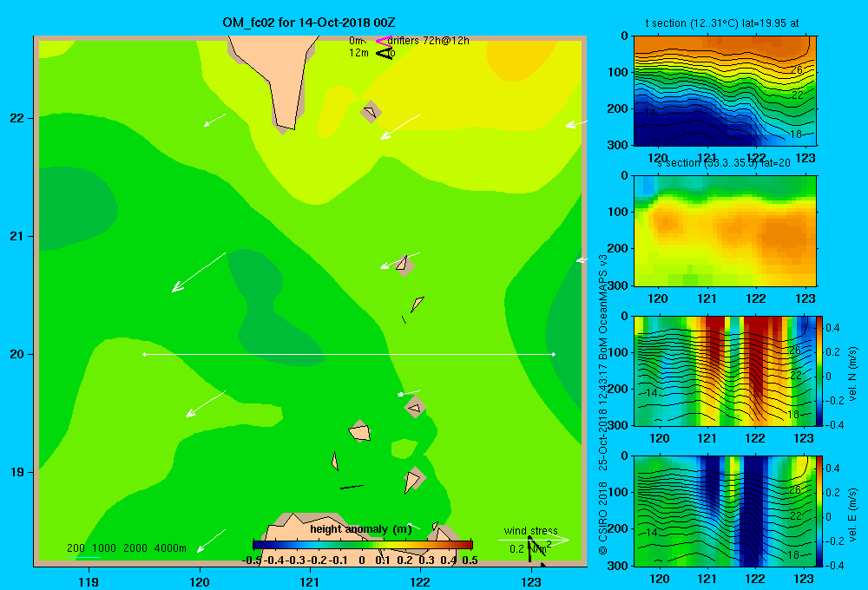Click the 100 depth label of the temperature section
Image resolution: width=868 pixels, height=590 pixels.
pos(617,72)
